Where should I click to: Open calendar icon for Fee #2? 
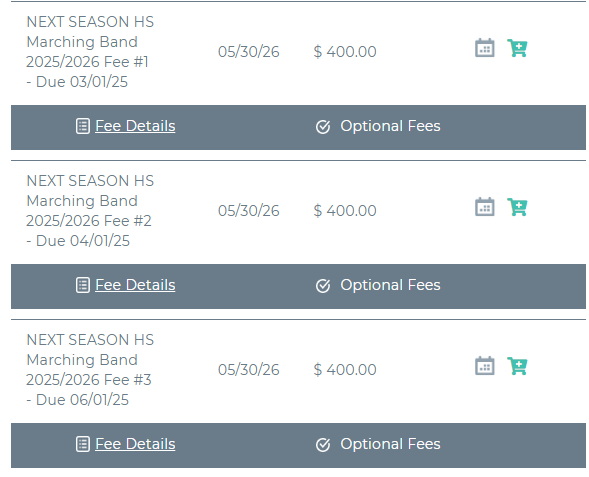[485, 207]
